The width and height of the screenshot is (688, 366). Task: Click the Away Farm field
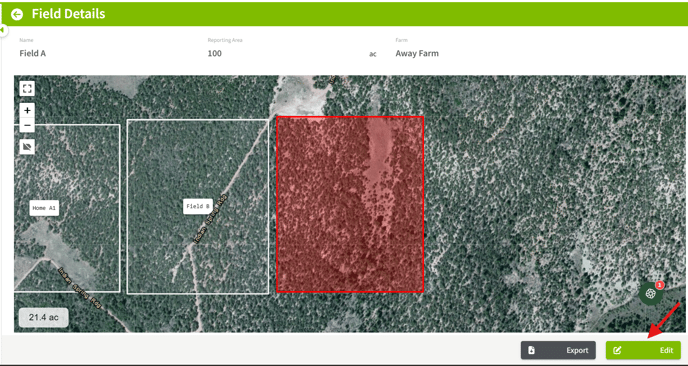point(417,54)
